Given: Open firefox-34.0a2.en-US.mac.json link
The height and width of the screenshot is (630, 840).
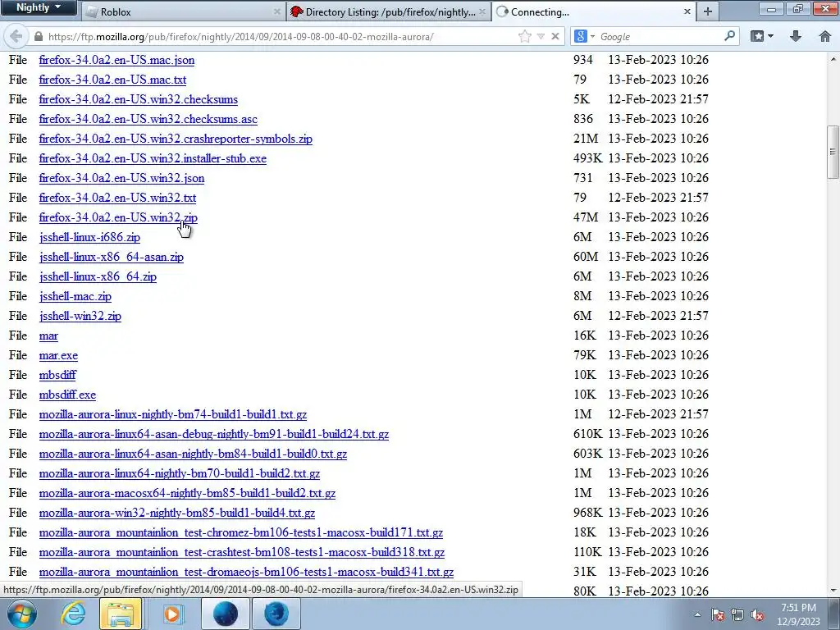Looking at the screenshot, I should point(116,60).
